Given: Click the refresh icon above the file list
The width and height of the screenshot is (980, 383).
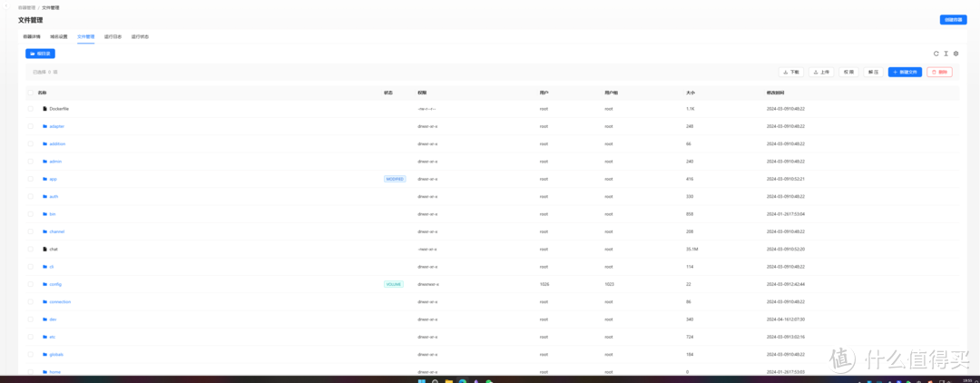Looking at the screenshot, I should coord(936,54).
